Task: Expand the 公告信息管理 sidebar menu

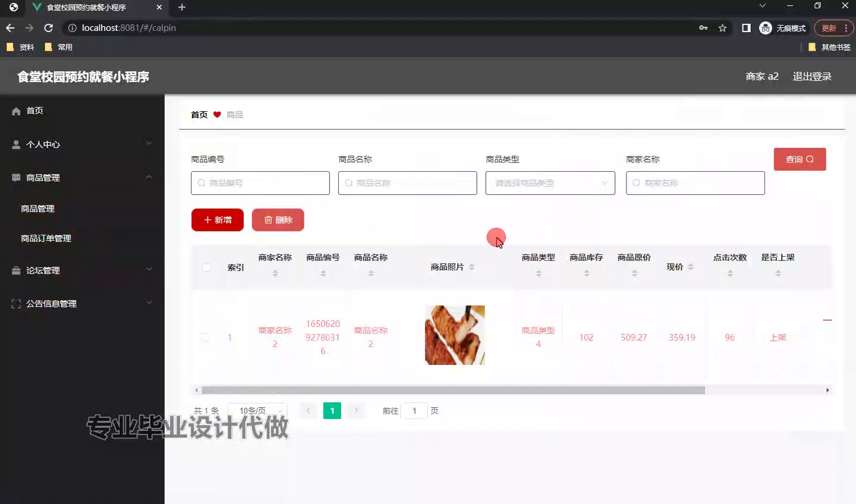Action: (82, 303)
